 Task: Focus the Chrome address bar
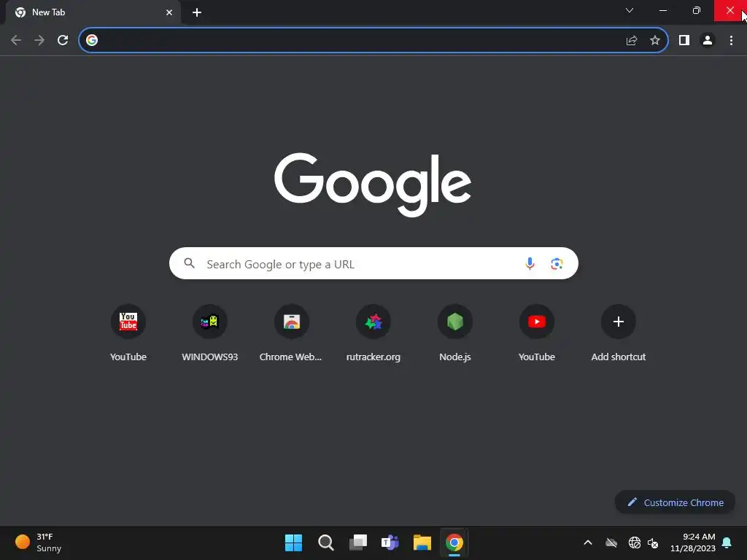(x=373, y=41)
